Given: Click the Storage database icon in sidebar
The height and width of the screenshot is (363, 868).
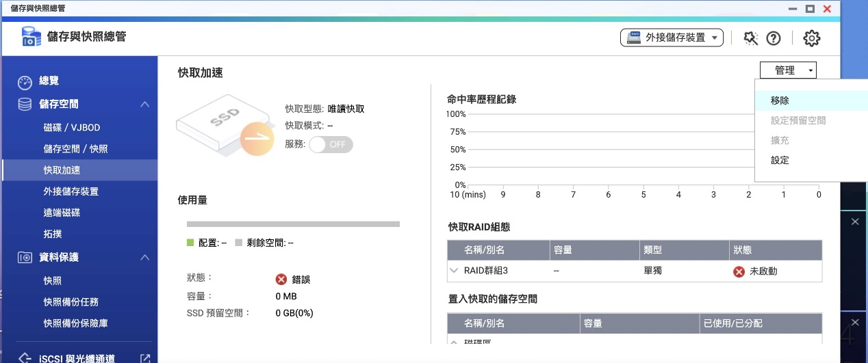Looking at the screenshot, I should [25, 105].
